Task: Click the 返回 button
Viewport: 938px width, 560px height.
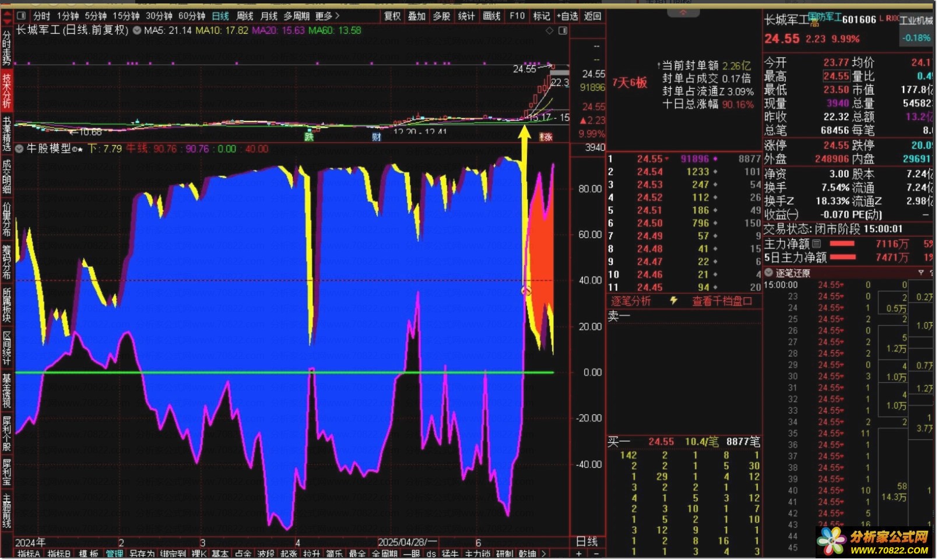Action: point(592,16)
